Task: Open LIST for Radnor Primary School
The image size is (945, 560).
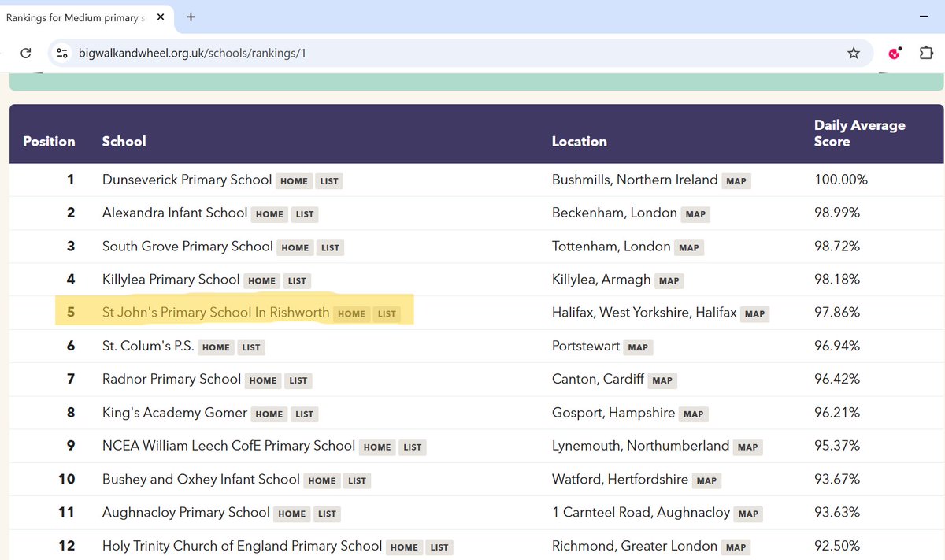Action: (x=298, y=380)
